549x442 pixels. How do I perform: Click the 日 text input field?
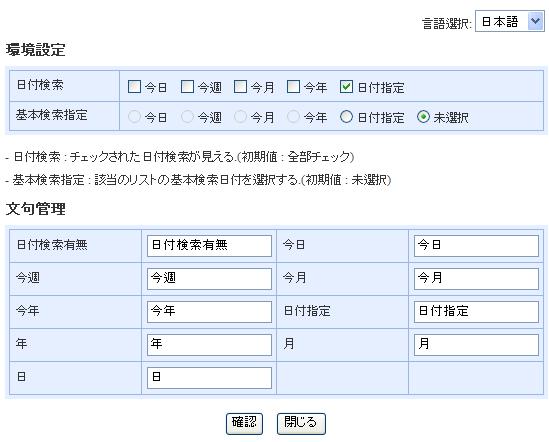(x=209, y=378)
